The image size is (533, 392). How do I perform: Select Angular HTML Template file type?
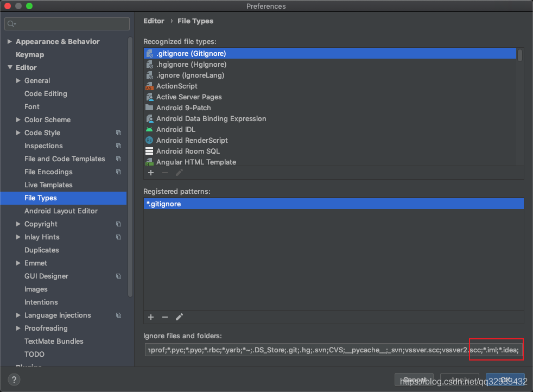click(x=196, y=162)
